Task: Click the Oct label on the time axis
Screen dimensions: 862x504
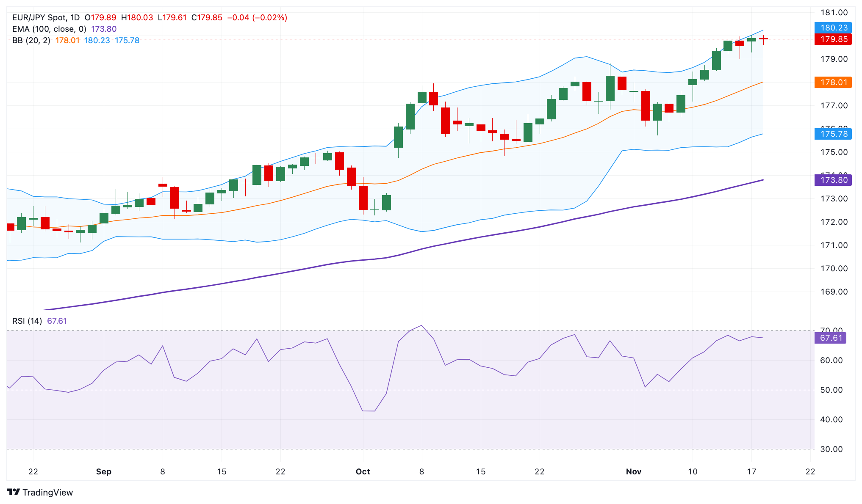Action: (363, 471)
